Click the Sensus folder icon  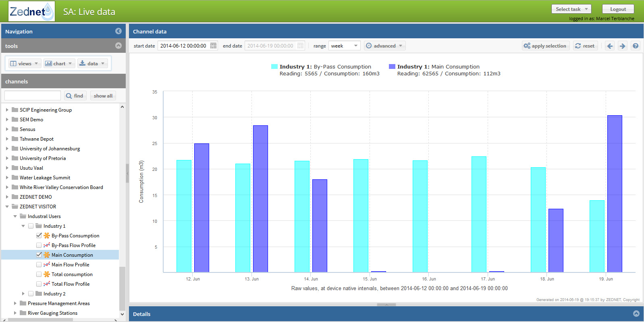pos(15,129)
